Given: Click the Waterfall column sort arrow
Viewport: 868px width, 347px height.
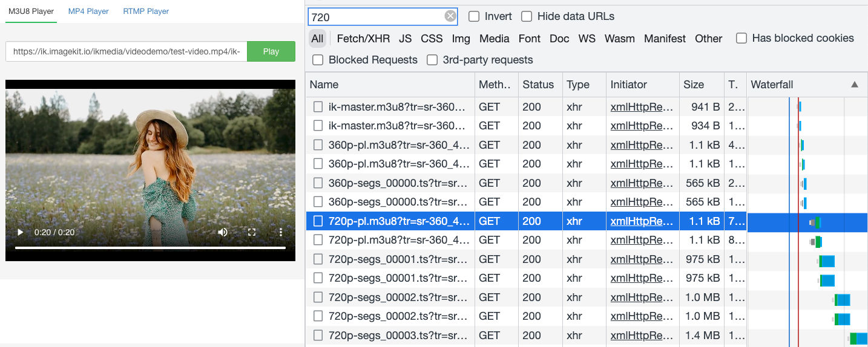Looking at the screenshot, I should pyautogui.click(x=855, y=85).
